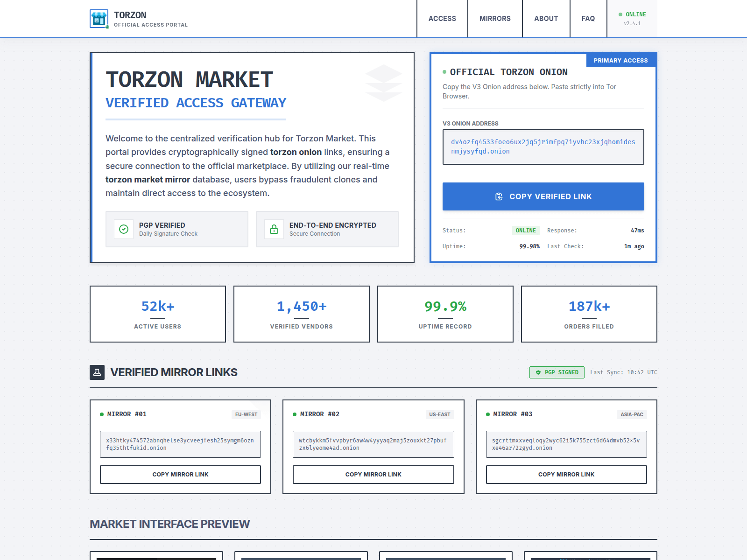The height and width of the screenshot is (560, 747).
Task: Click the End-to-End Encrypted padlock icon
Action: pos(274,229)
